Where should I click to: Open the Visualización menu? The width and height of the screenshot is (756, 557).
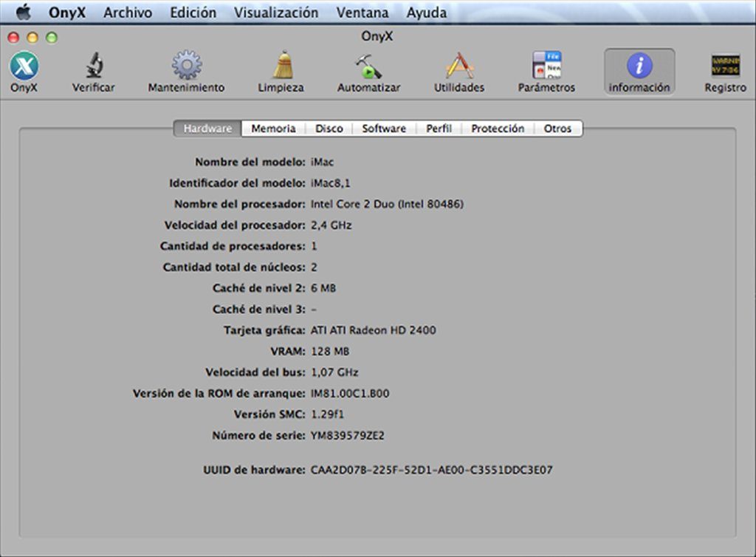pyautogui.click(x=276, y=13)
